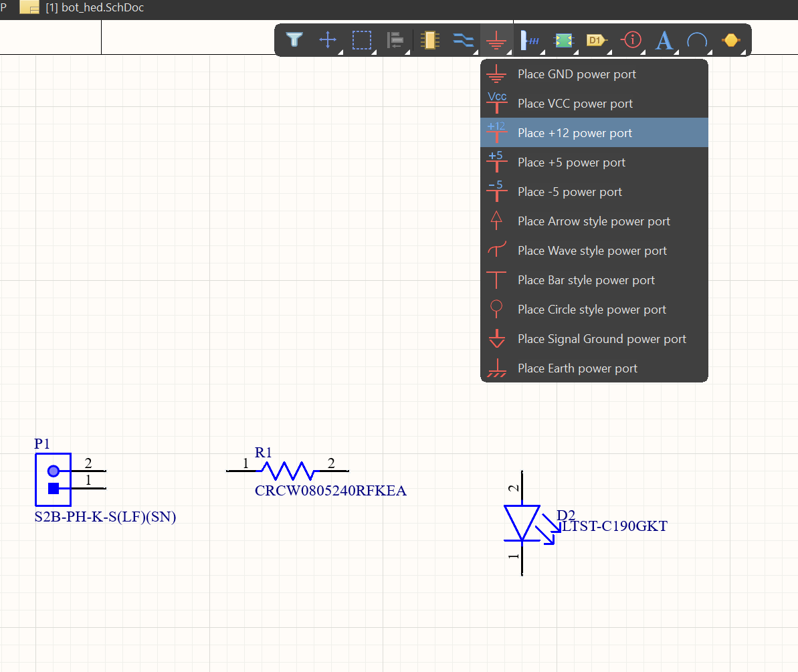Choose Place VCC power port

594,104
